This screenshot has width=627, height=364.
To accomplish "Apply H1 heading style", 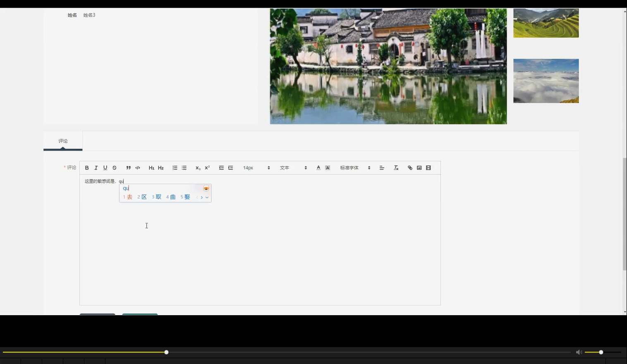I will (152, 168).
